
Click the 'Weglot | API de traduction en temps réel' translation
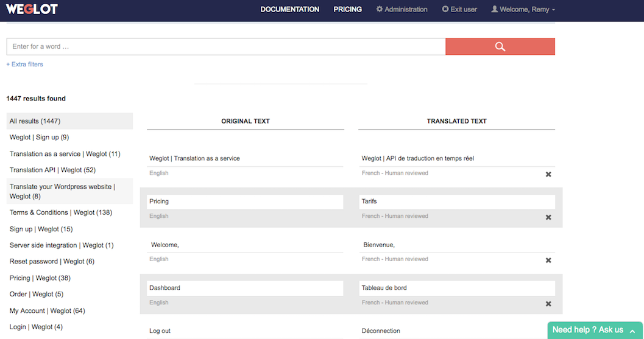418,158
